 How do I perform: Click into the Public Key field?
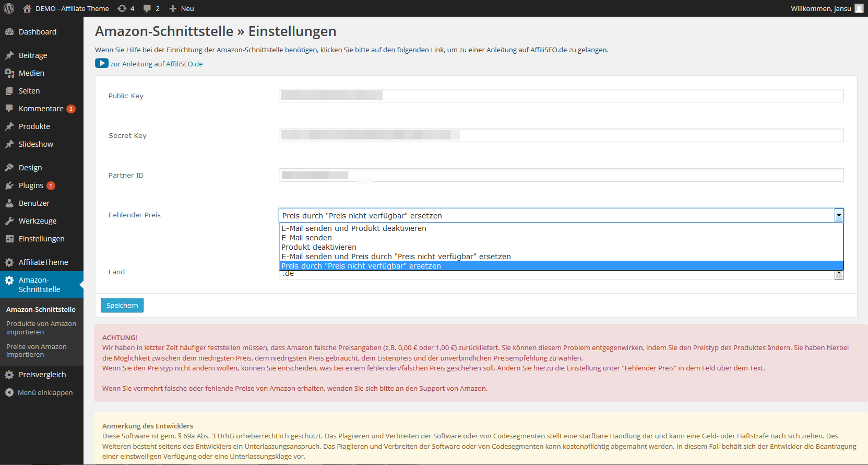coord(561,96)
